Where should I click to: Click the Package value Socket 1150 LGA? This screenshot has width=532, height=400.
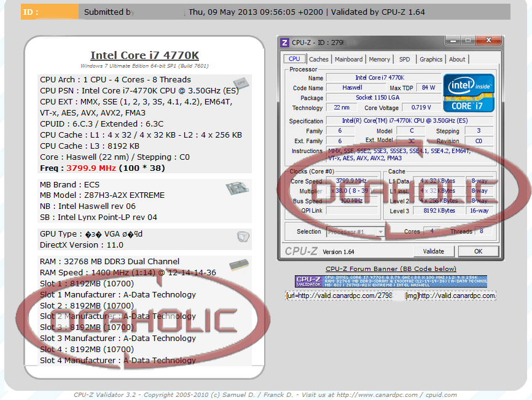click(x=383, y=97)
